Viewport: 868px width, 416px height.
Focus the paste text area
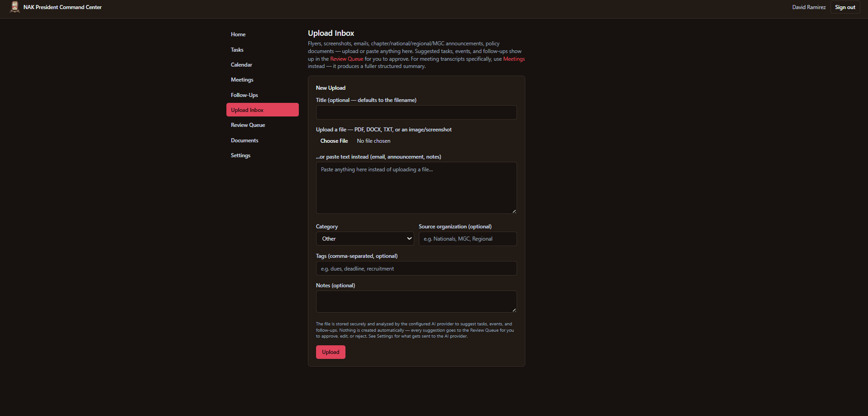tap(416, 188)
